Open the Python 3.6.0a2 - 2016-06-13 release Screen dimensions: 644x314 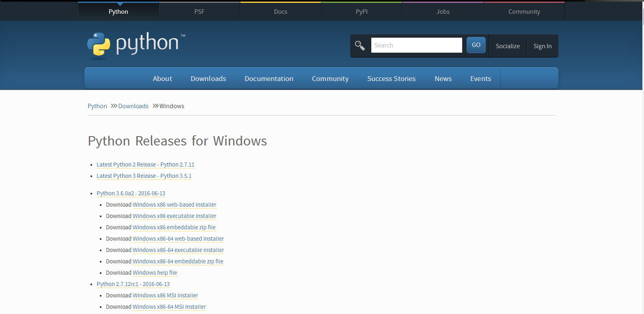(x=131, y=193)
